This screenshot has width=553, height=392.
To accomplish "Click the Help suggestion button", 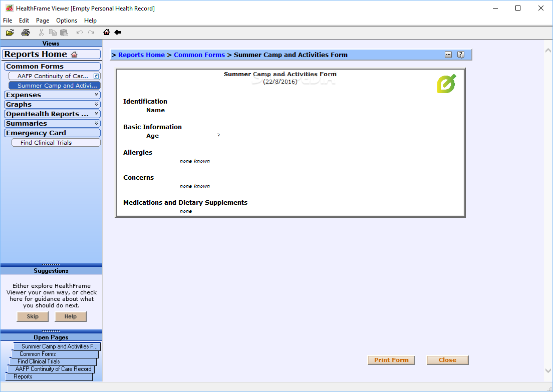I will (71, 316).
